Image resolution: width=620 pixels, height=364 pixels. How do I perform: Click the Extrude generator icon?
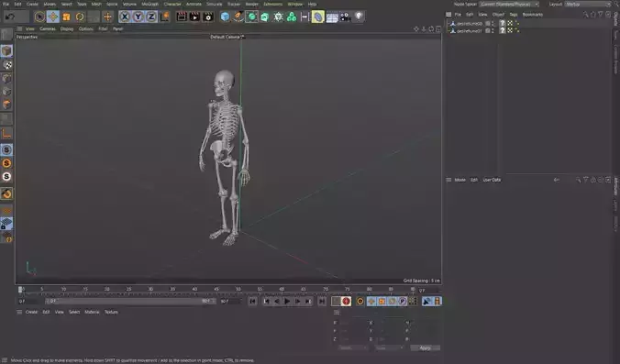pyautogui.click(x=264, y=17)
